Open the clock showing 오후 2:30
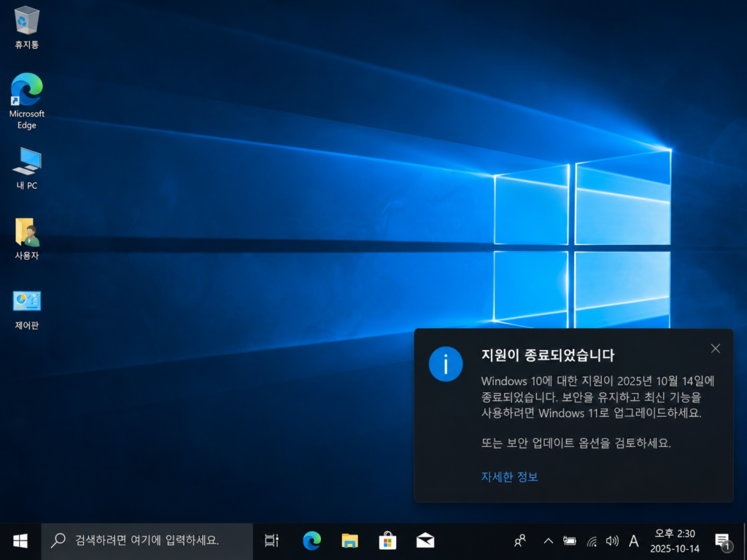 [x=675, y=541]
